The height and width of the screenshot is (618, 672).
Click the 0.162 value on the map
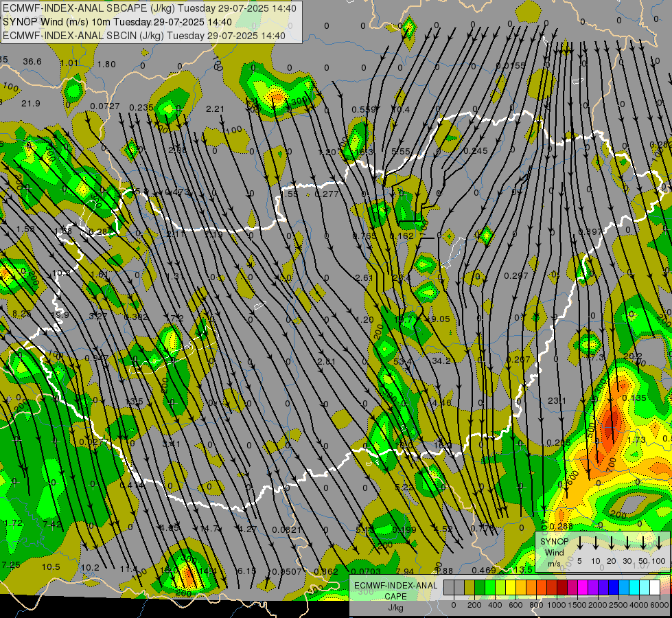[402, 236]
